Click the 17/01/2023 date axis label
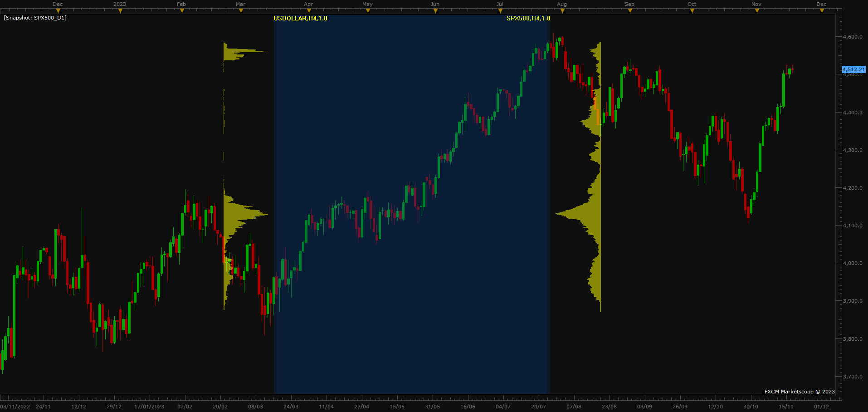This screenshot has width=868, height=412. [150, 407]
